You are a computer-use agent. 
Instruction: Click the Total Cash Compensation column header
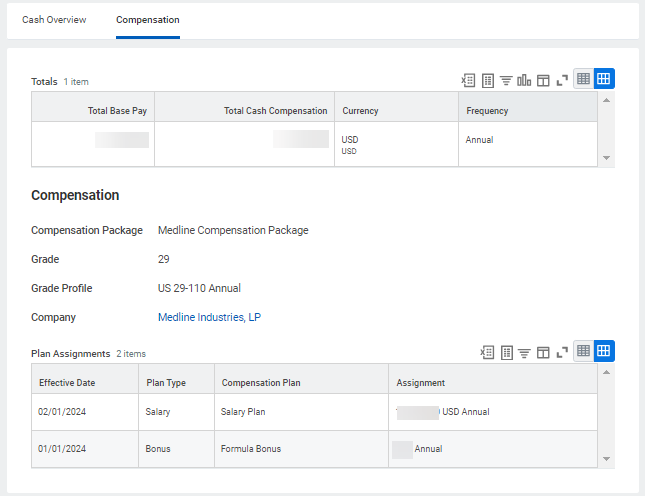275,111
